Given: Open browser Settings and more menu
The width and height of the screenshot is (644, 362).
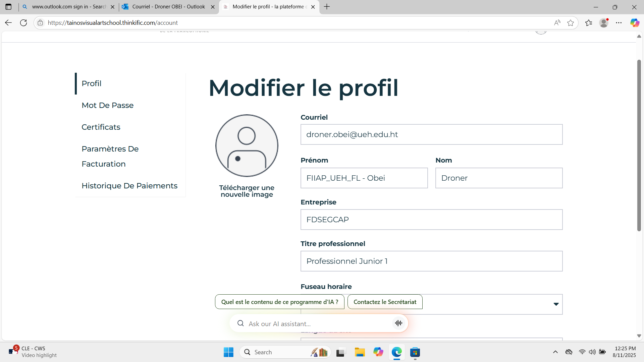Looking at the screenshot, I should (619, 23).
